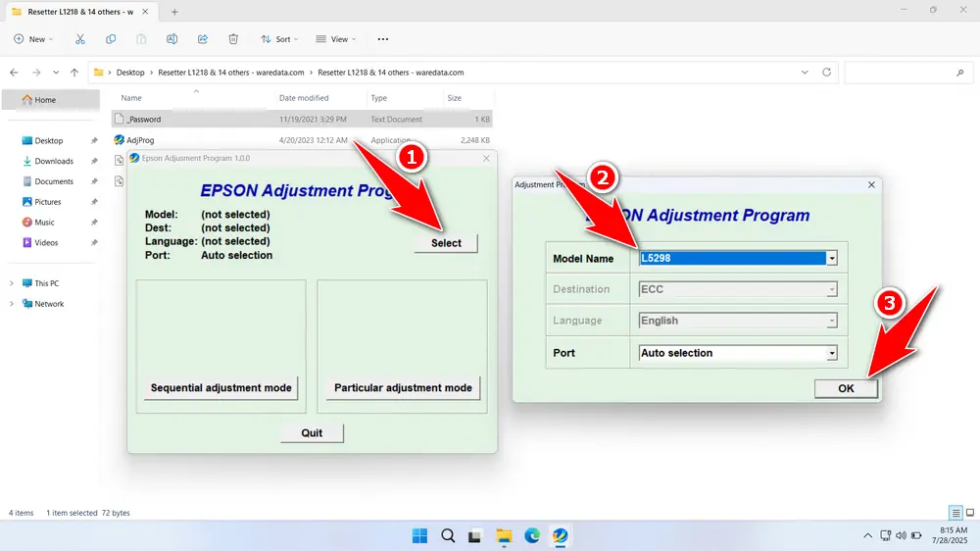Image resolution: width=980 pixels, height=551 pixels.
Task: Go up one folder level arrow
Action: point(74,73)
